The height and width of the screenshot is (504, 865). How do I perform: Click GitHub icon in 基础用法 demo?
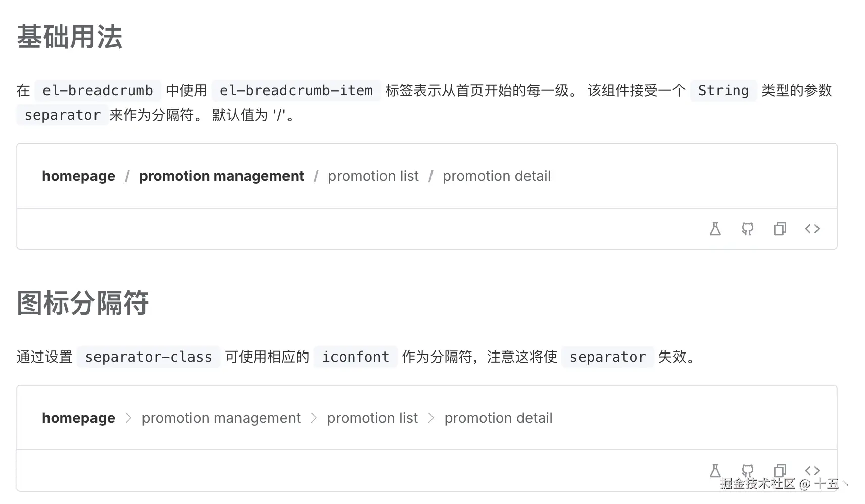point(747,229)
